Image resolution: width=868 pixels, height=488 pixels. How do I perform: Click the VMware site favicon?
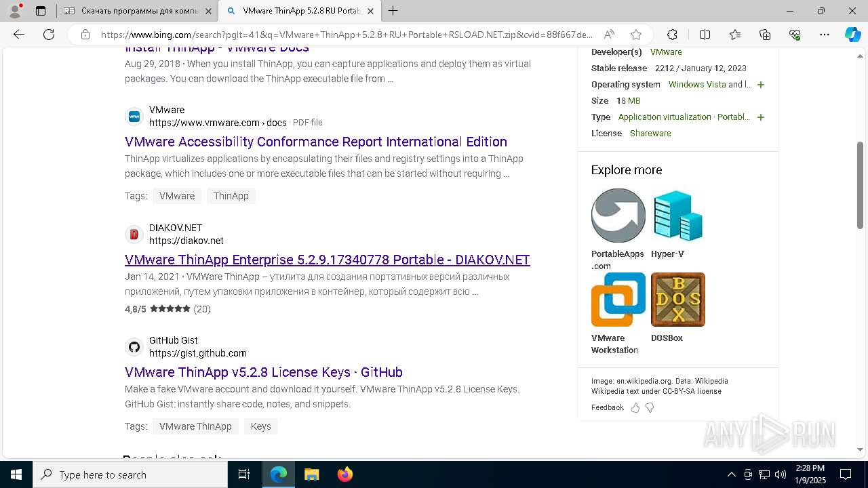[x=134, y=116]
